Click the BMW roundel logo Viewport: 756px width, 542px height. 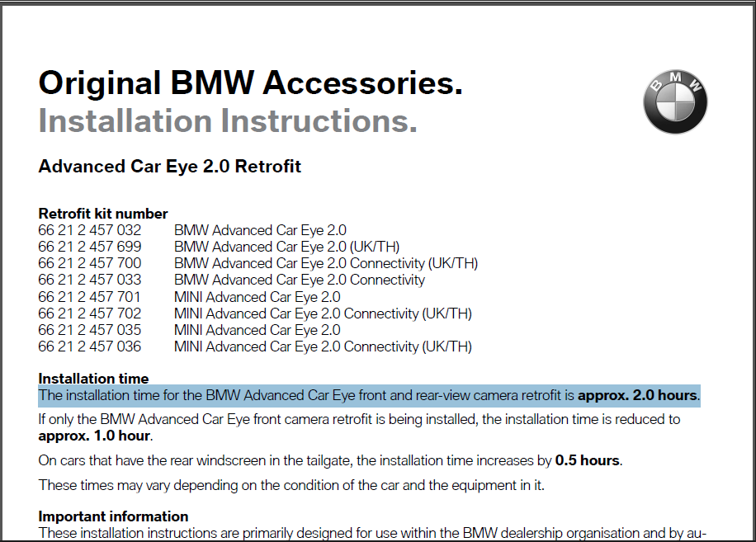(x=675, y=102)
